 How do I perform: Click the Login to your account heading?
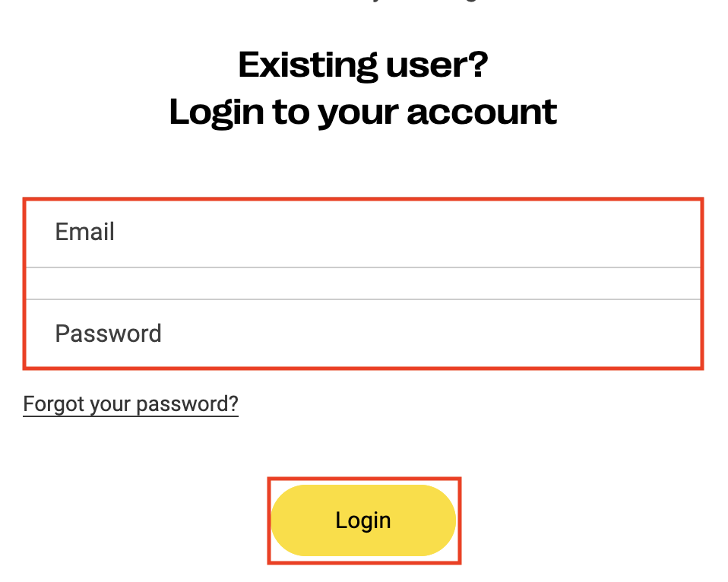click(x=363, y=111)
